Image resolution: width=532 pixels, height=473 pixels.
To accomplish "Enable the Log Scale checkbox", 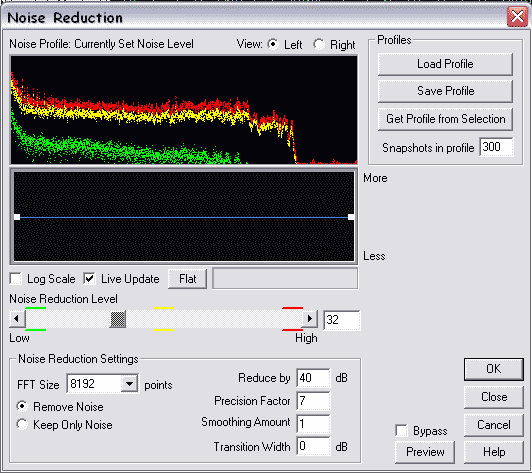I will click(x=16, y=279).
